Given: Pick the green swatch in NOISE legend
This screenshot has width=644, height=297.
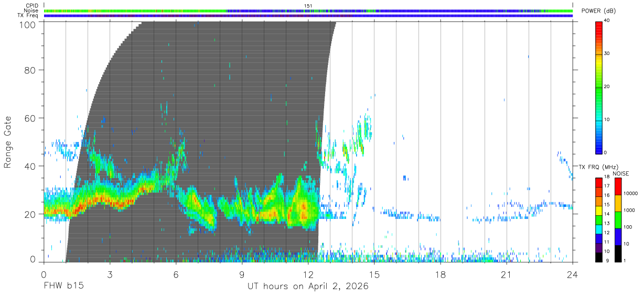Looking at the screenshot, I should pos(618,219).
